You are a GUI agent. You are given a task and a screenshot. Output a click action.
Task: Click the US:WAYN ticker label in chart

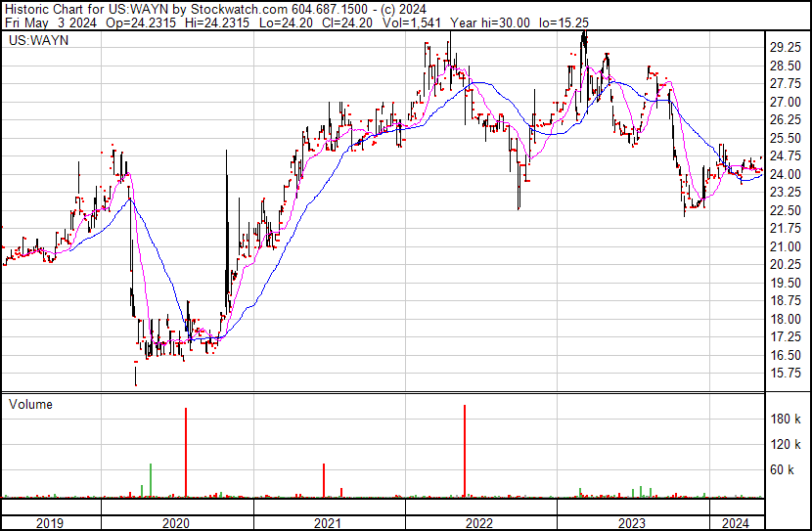tap(33, 42)
